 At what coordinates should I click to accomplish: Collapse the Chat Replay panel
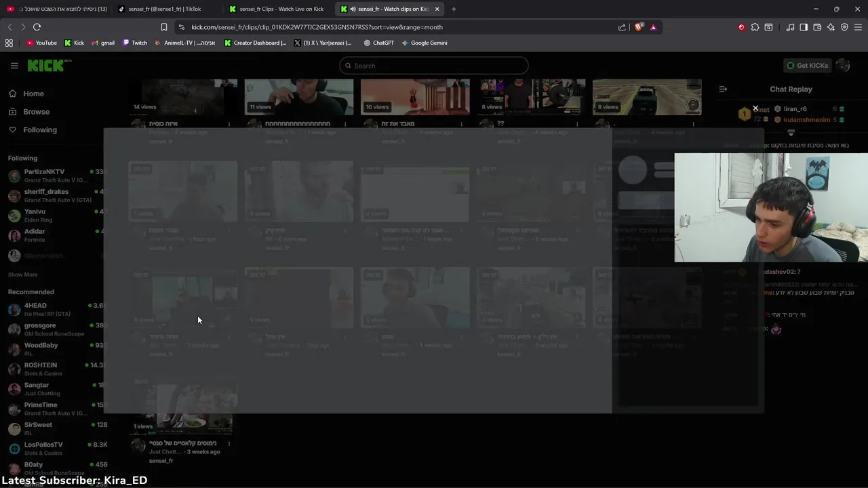pos(723,89)
